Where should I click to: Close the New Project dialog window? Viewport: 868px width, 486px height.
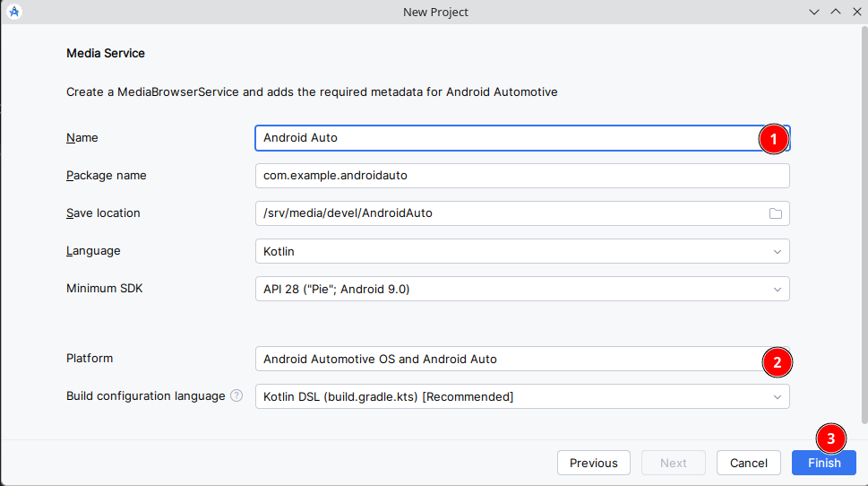coord(855,12)
